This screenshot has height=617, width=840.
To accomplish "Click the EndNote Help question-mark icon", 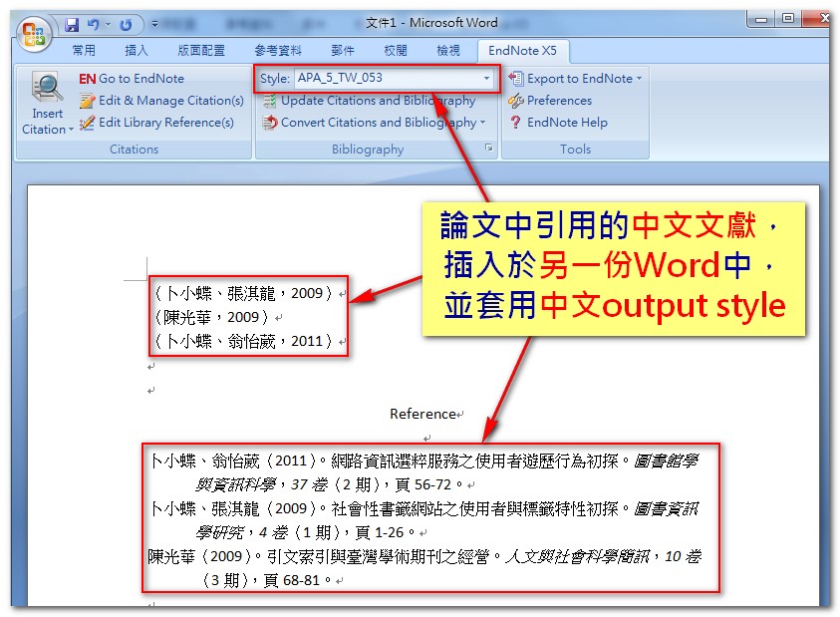I will tap(515, 123).
